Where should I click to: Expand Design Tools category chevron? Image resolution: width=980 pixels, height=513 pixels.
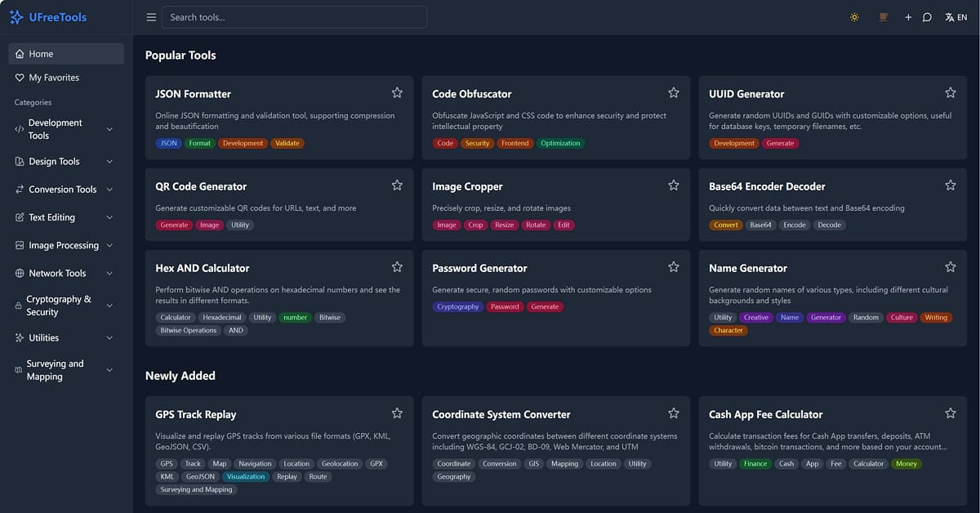(x=109, y=162)
